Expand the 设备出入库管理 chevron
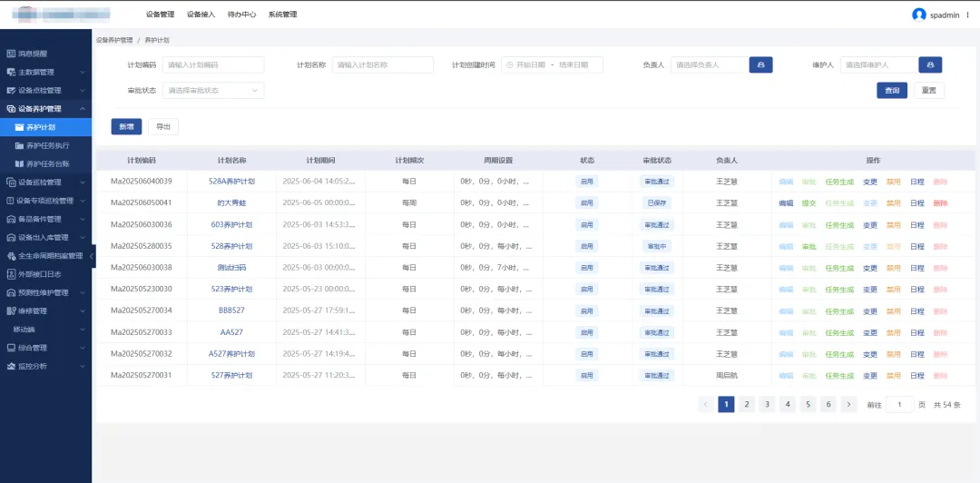 [83, 238]
